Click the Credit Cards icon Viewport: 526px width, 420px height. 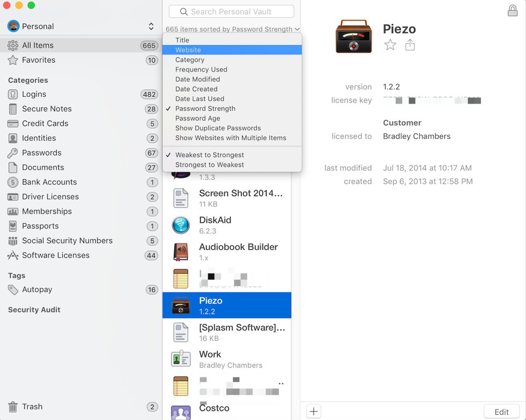[13, 124]
